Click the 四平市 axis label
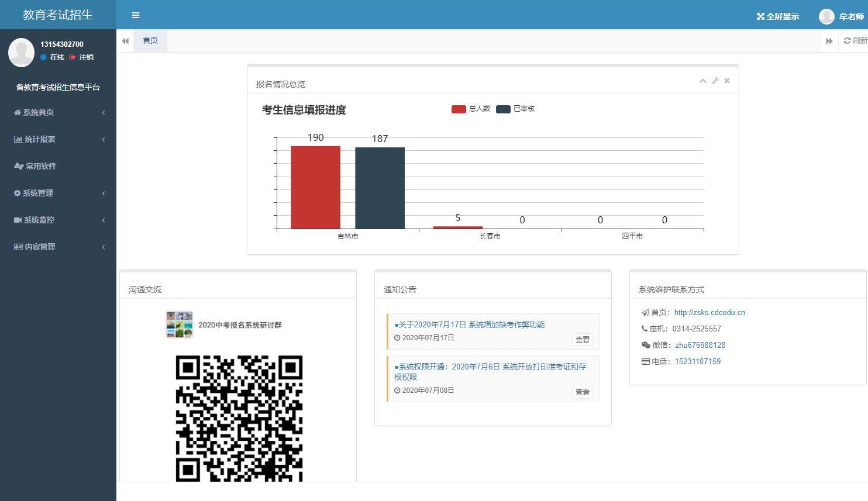The width and height of the screenshot is (868, 501). (x=632, y=236)
